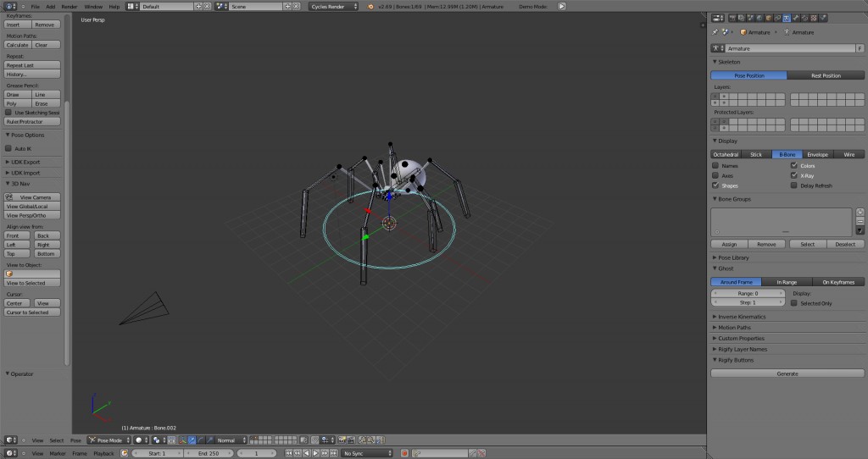Open the Normal orientation dropdown
This screenshot has width=868, height=459.
(231, 440)
